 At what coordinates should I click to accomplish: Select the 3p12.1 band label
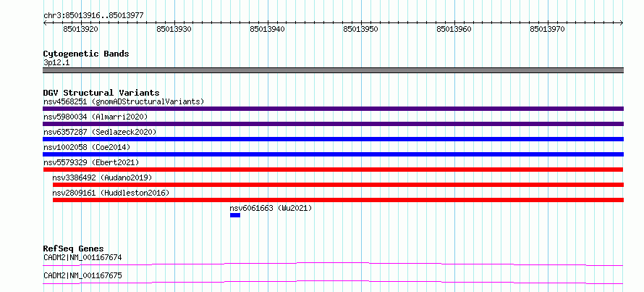coord(56,63)
